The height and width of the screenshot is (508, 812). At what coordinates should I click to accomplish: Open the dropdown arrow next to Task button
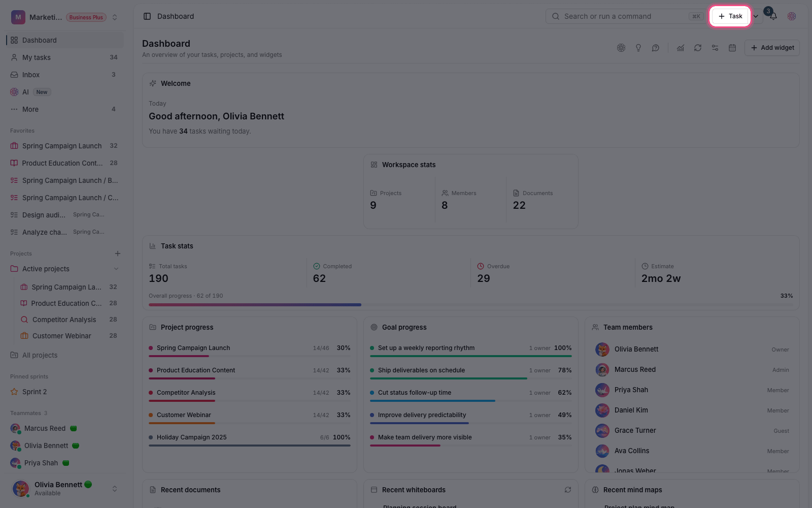756,16
